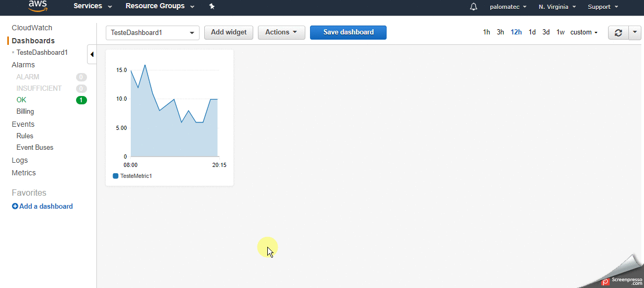Select the 1d time range

(x=532, y=32)
